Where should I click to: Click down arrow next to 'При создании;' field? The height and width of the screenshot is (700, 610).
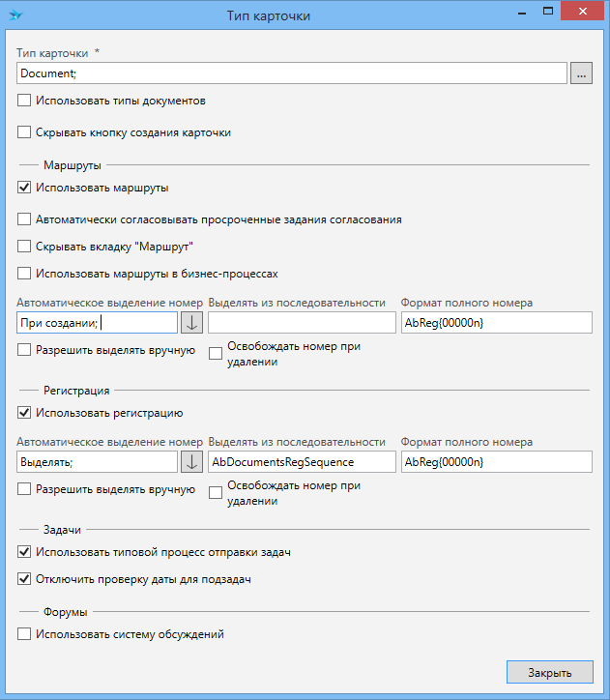tap(191, 323)
